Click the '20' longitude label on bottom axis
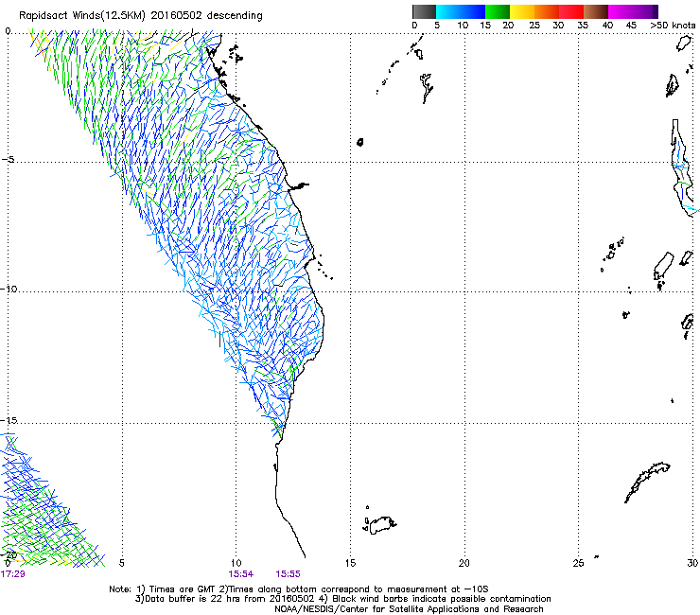Viewport: 700px width, 615px height. tap(464, 563)
